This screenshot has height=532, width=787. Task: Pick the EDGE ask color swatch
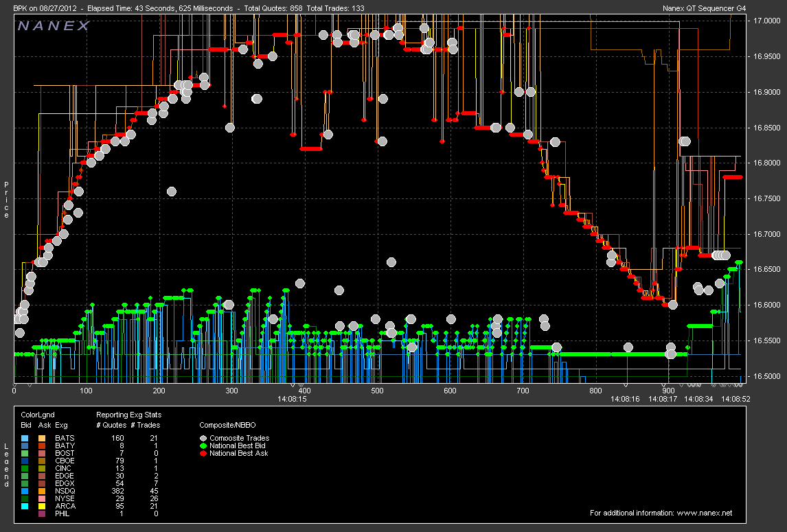click(42, 476)
